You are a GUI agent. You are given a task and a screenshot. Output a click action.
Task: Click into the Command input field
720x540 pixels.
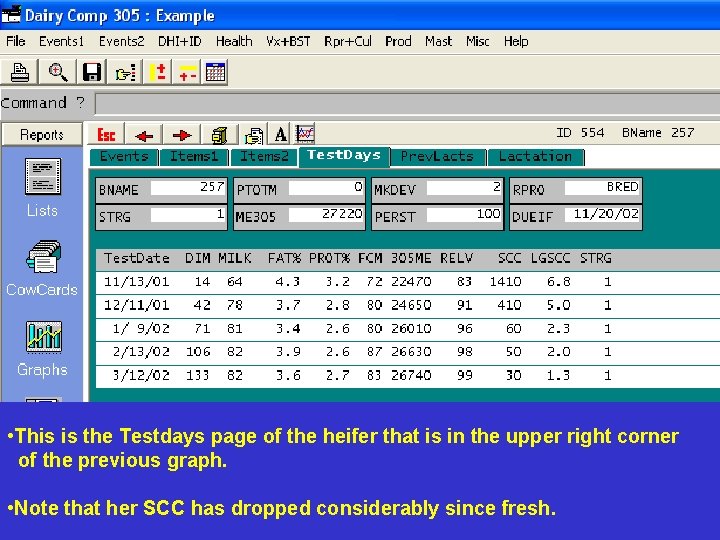pos(407,103)
